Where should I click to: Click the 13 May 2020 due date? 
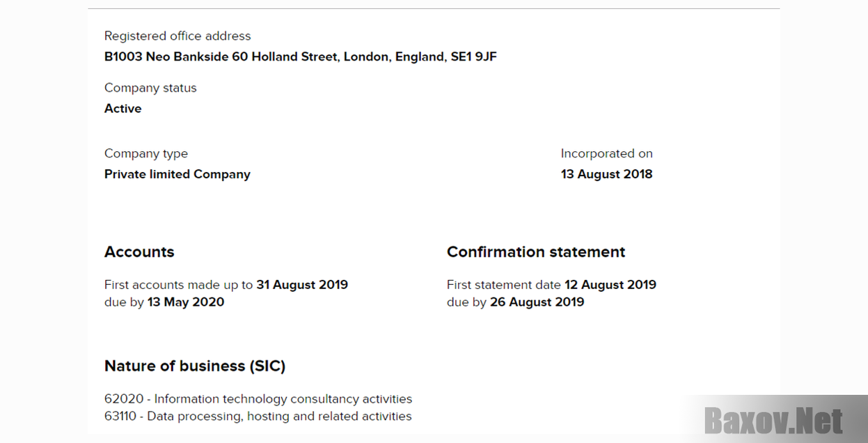186,302
